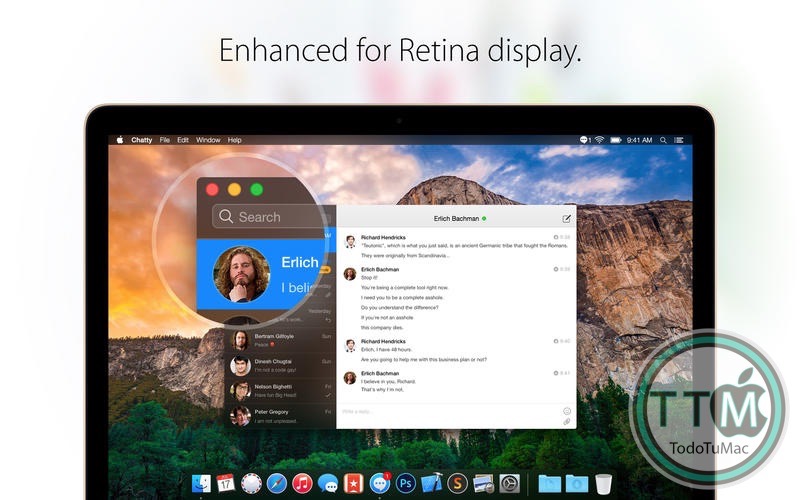Screen dimensions: 800x500
Task: Open Chatty from the Dock with badge
Action: pos(380,483)
